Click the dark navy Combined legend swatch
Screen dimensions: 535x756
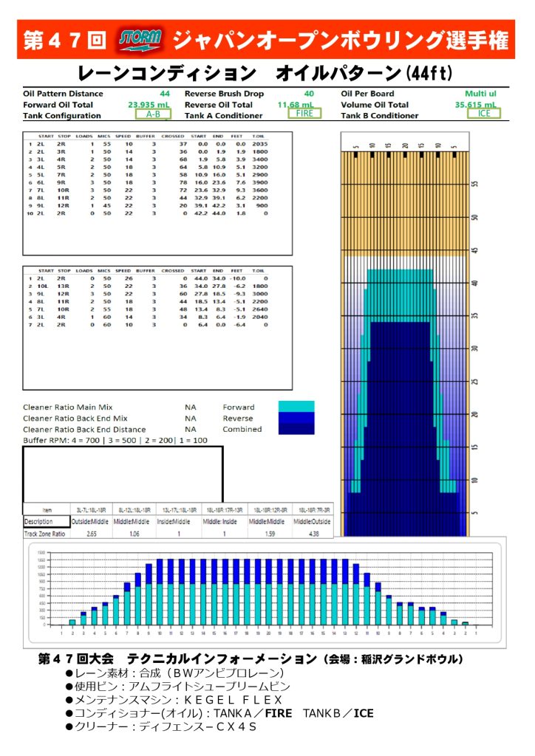pos(296,429)
